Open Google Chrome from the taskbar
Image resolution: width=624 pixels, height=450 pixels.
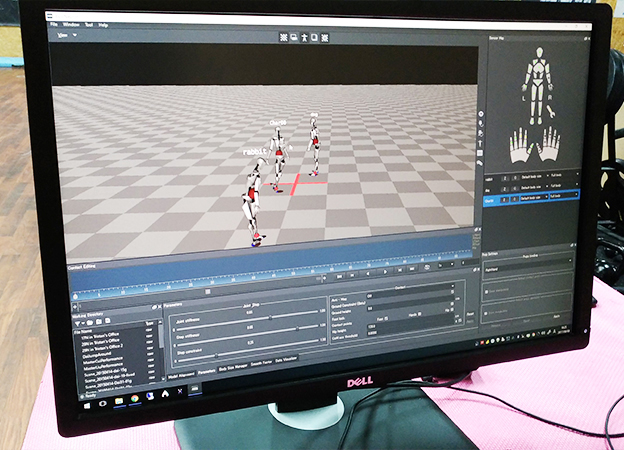[135, 399]
